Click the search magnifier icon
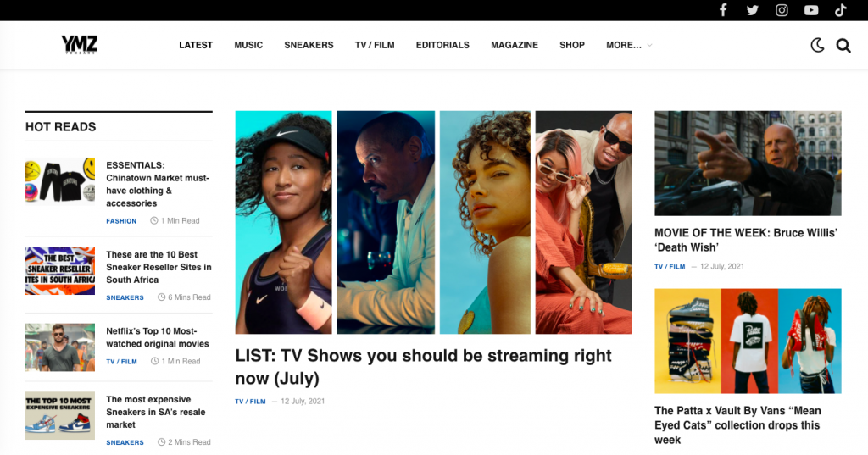 pyautogui.click(x=843, y=46)
